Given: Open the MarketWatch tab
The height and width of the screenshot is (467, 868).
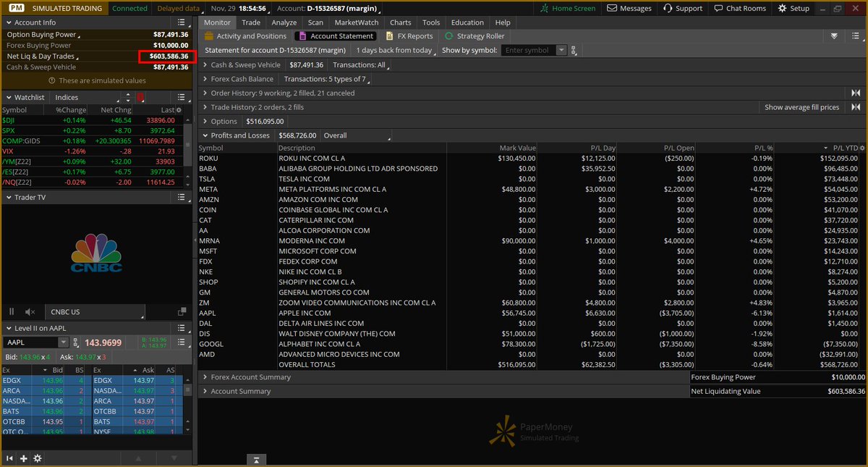Looking at the screenshot, I should [x=356, y=22].
